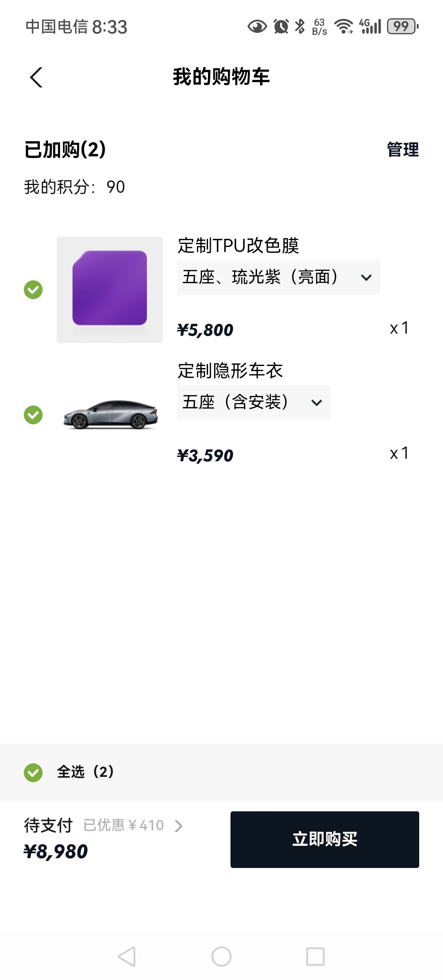Toggle the 全选 select-all checkbox
The height and width of the screenshot is (980, 443).
(x=33, y=773)
